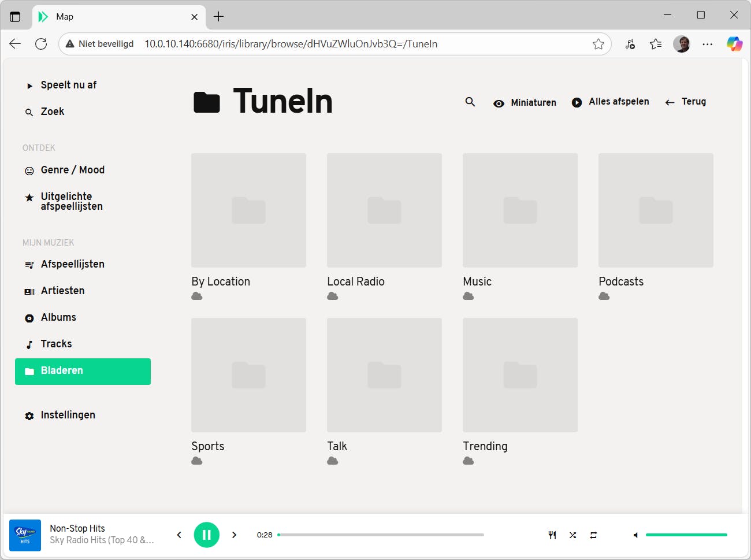The image size is (751, 560).
Task: Close the Map tab
Action: click(195, 17)
